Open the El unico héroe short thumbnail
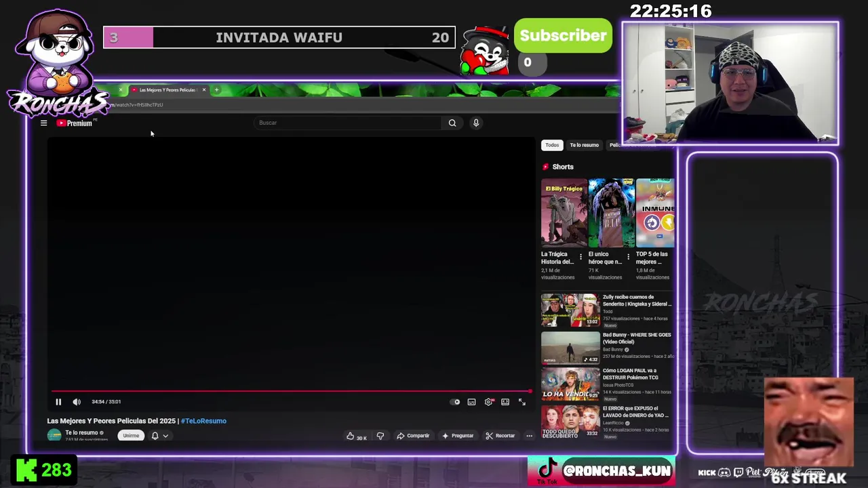 click(611, 213)
